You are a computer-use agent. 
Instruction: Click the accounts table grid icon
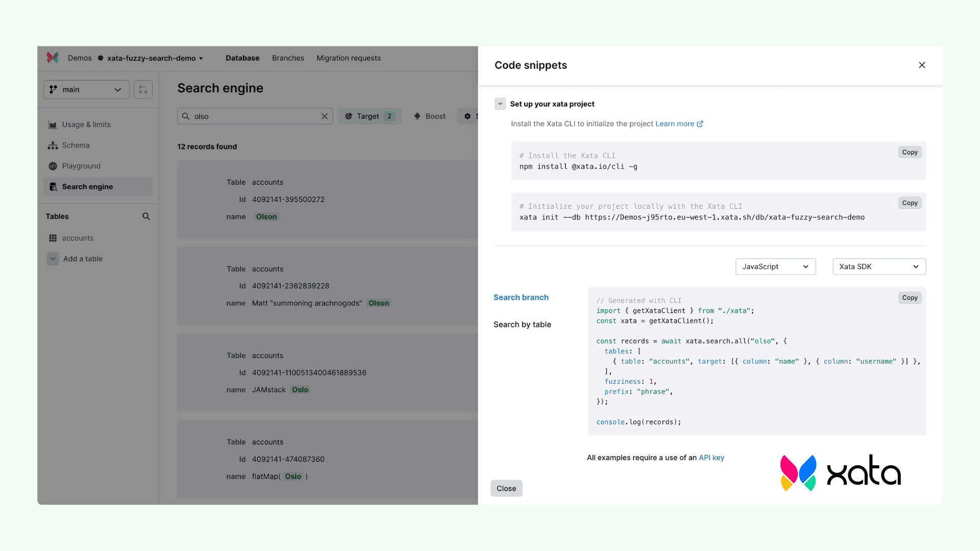(53, 238)
